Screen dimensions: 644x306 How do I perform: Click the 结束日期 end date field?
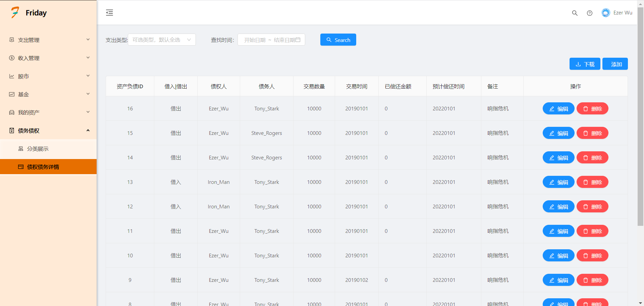point(284,40)
